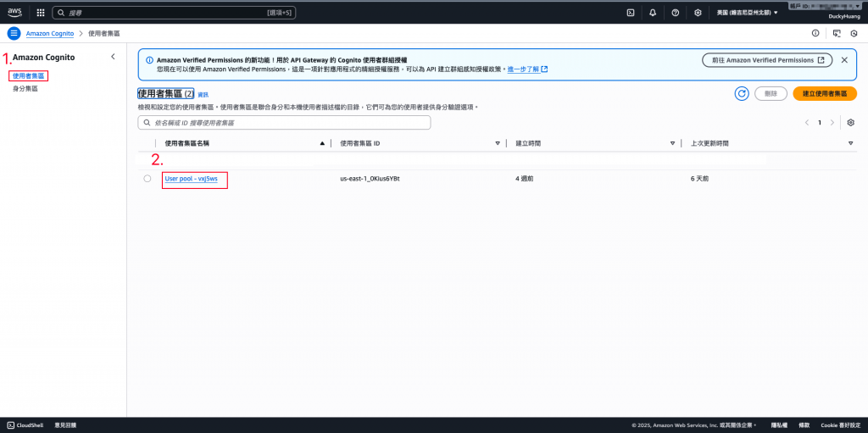Select 使用者集區 in the sidebar
The height and width of the screenshot is (433, 868).
click(x=28, y=76)
